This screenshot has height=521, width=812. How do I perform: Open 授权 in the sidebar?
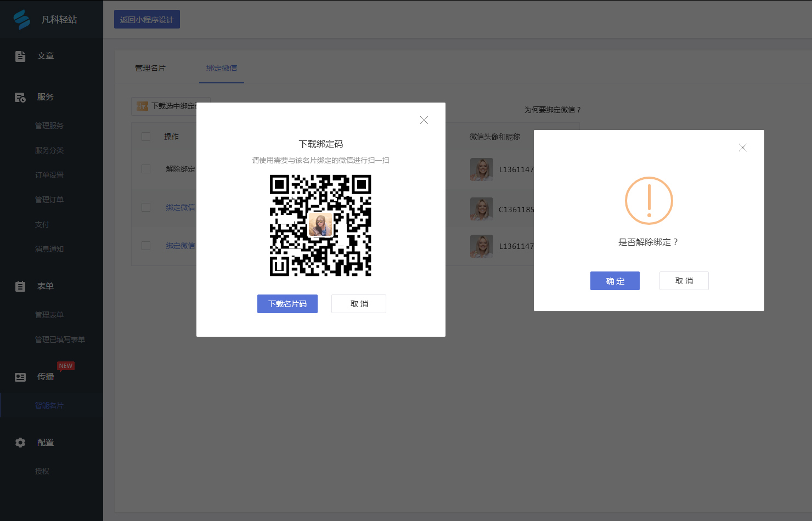tap(42, 471)
